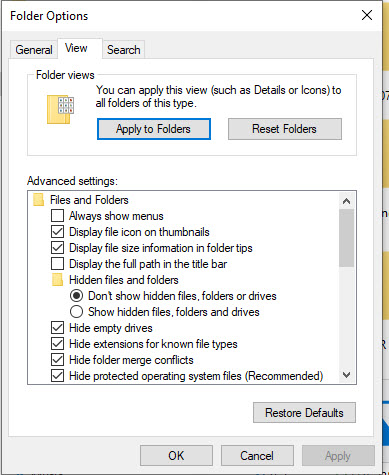Open the Search tab
The width and height of the screenshot is (389, 475).
(124, 50)
